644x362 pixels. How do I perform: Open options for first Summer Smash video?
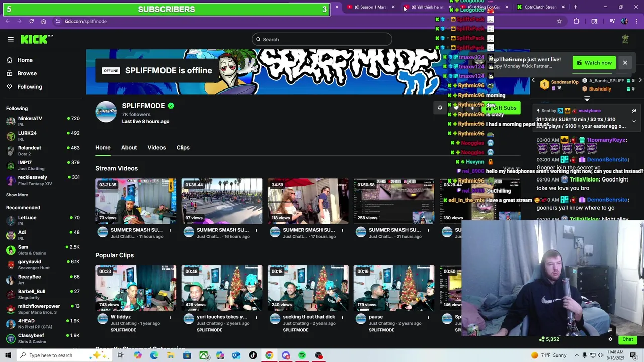[170, 230]
